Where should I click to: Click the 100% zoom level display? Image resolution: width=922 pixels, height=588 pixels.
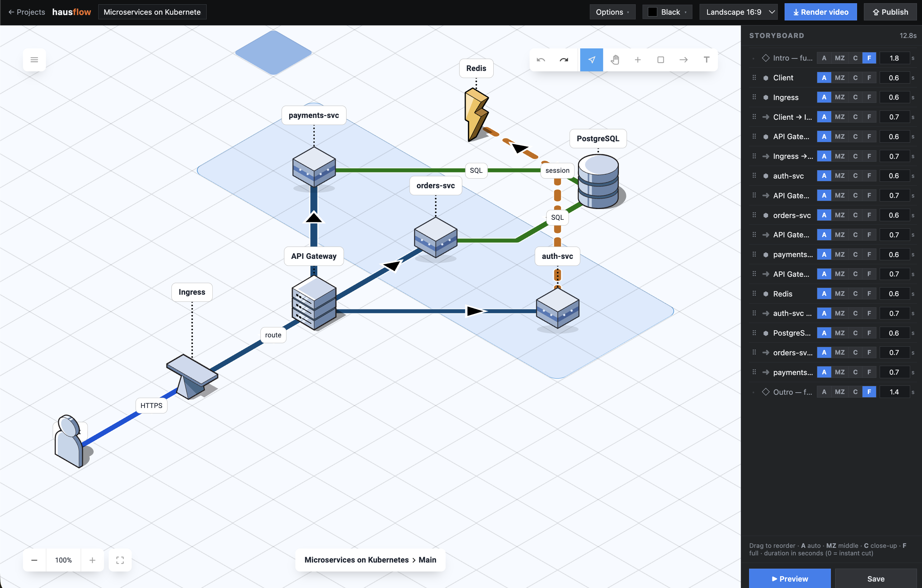pos(63,560)
